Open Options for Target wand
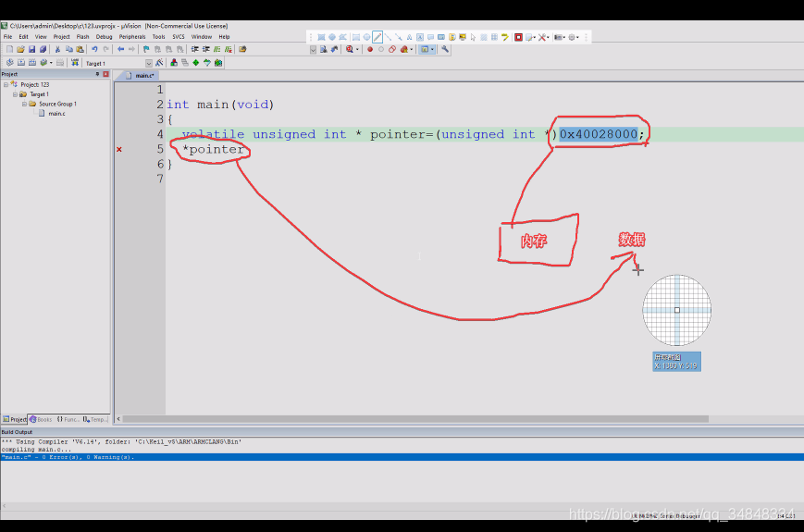 click(x=159, y=63)
